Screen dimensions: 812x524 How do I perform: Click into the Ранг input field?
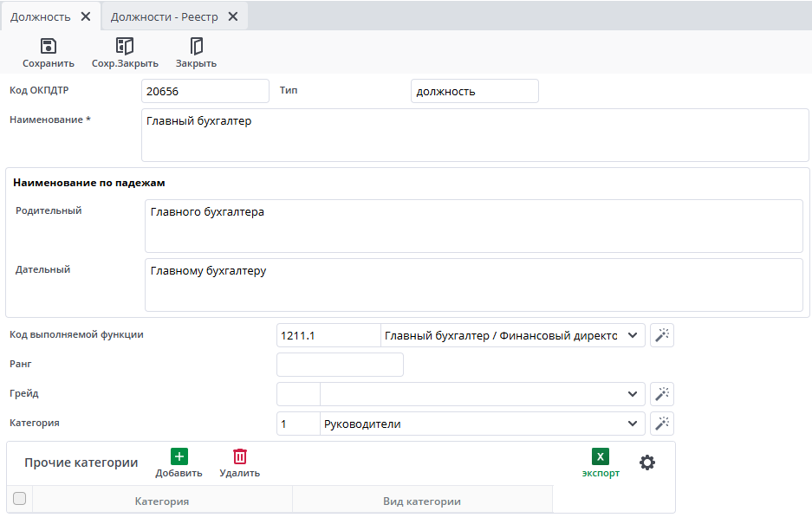coord(340,365)
